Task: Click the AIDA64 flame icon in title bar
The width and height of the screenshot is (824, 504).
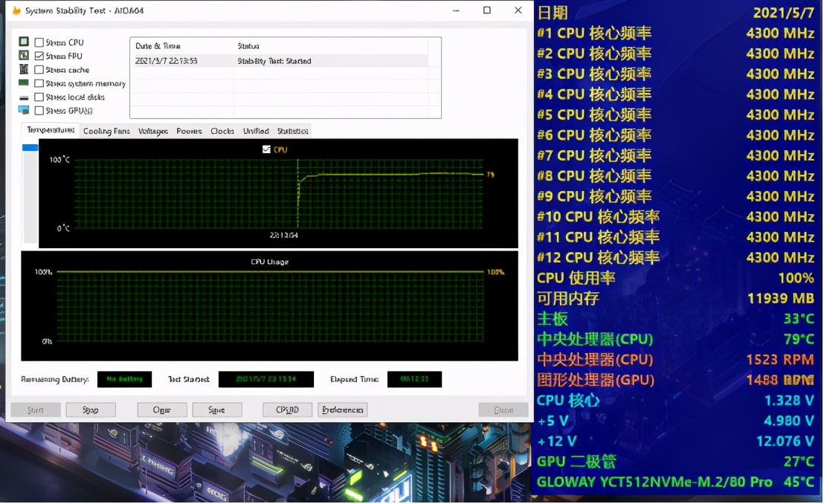Action: pos(17,10)
